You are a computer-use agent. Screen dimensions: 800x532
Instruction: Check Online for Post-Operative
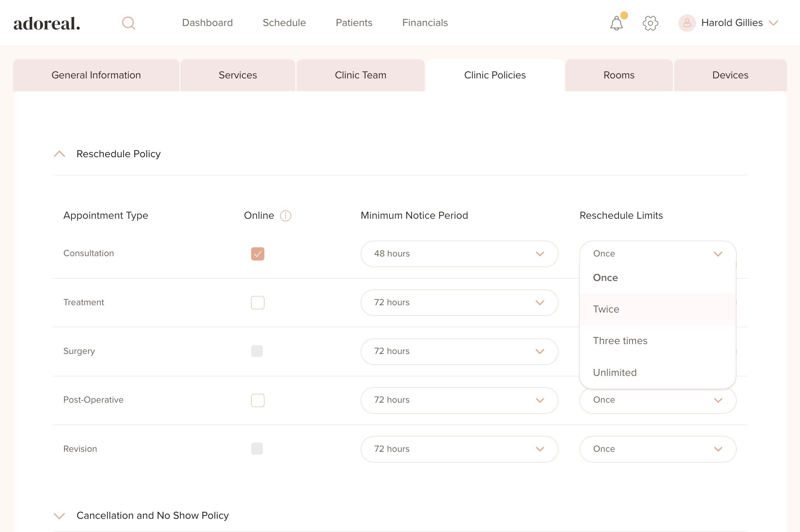point(257,400)
